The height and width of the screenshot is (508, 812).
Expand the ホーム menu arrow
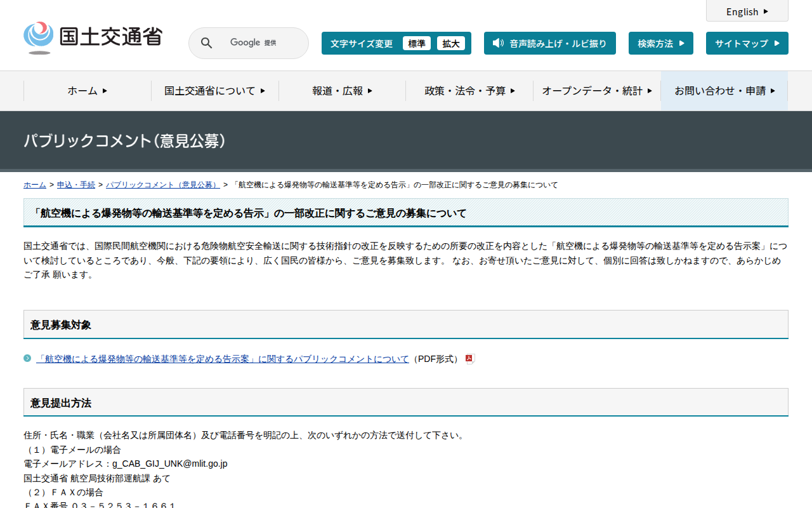click(x=105, y=91)
